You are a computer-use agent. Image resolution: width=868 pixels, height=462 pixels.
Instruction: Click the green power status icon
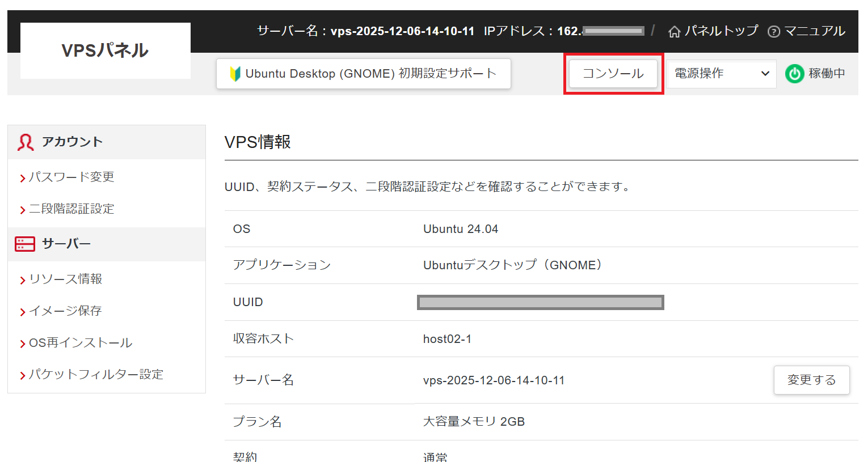click(x=794, y=74)
